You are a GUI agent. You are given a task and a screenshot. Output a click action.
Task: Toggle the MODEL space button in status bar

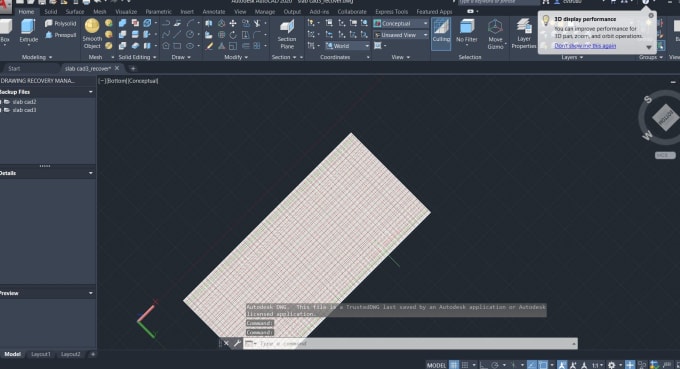coord(436,365)
